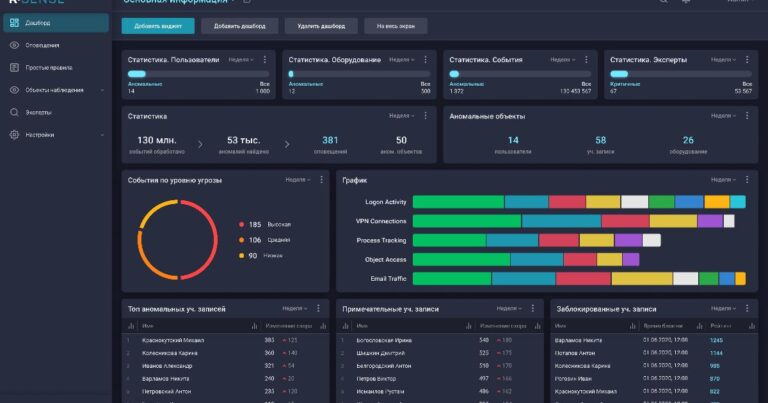Click the Email Traffic chart row label
This screenshot has height=403, width=768.
(388, 279)
